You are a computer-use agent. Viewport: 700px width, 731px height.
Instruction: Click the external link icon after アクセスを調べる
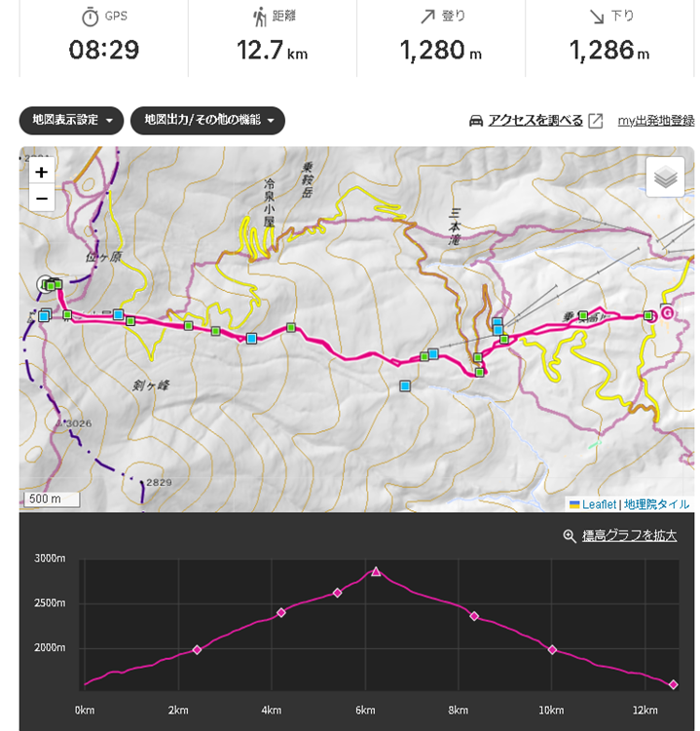coord(596,121)
